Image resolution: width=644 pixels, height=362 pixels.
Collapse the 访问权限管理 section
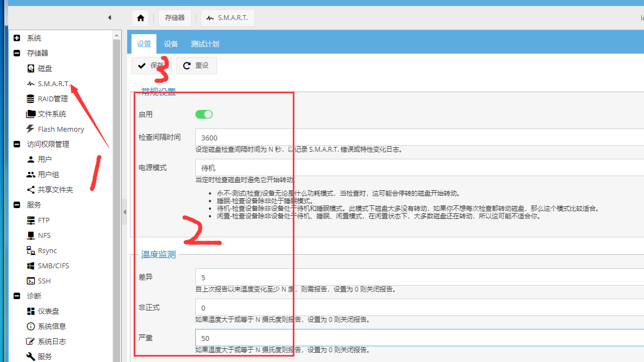coord(17,144)
